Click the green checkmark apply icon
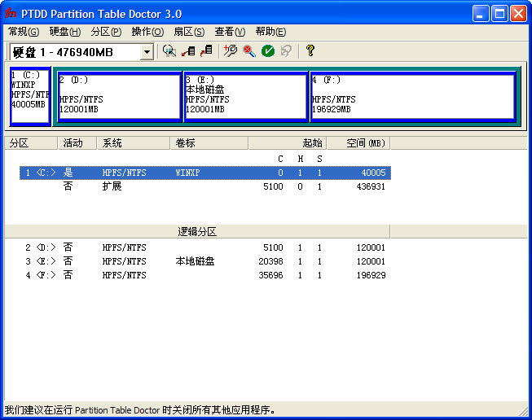Screen dimensions: 532x420 tap(268, 51)
